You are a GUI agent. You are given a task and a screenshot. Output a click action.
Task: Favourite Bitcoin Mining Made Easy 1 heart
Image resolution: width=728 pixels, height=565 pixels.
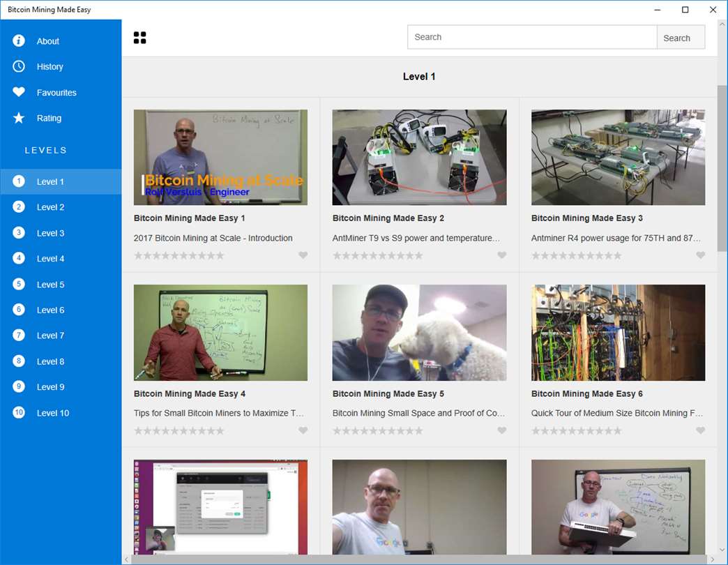(303, 255)
